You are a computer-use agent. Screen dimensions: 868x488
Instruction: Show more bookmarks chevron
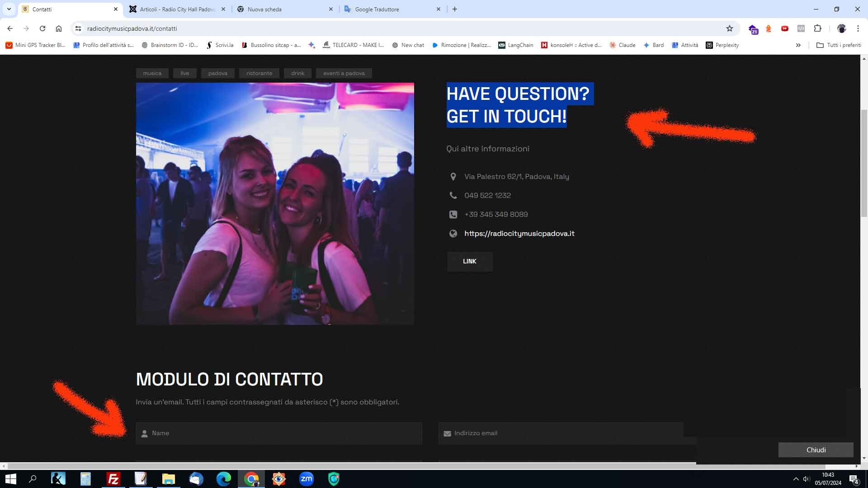coord(798,45)
